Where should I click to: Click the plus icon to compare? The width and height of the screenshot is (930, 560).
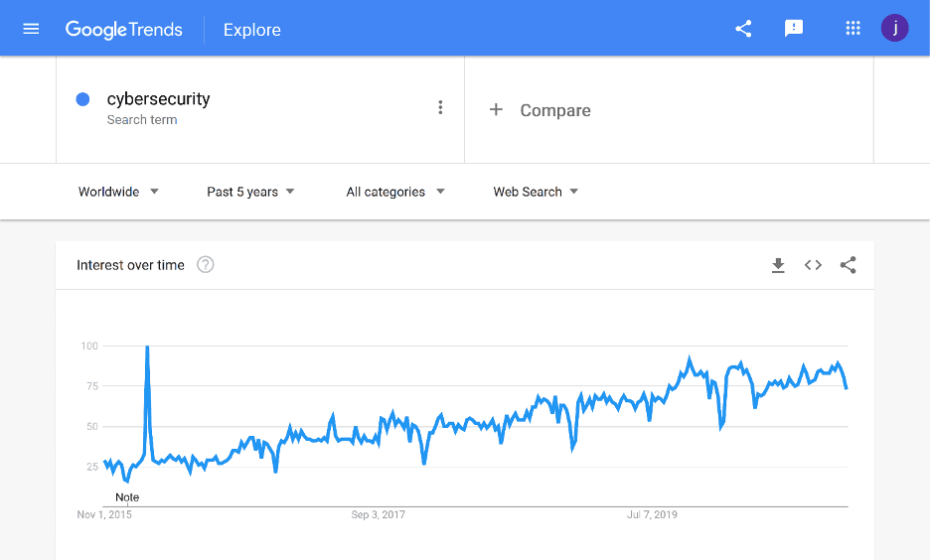point(496,109)
